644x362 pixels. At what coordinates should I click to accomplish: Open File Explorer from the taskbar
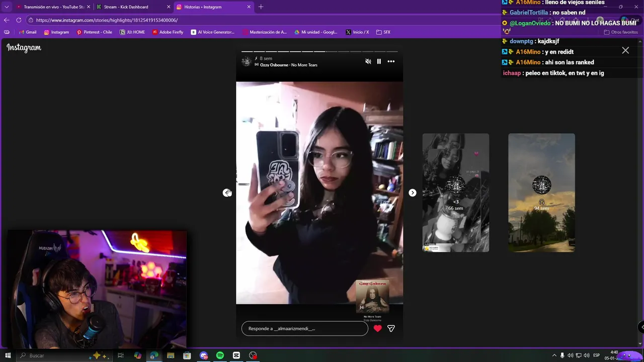(171, 355)
